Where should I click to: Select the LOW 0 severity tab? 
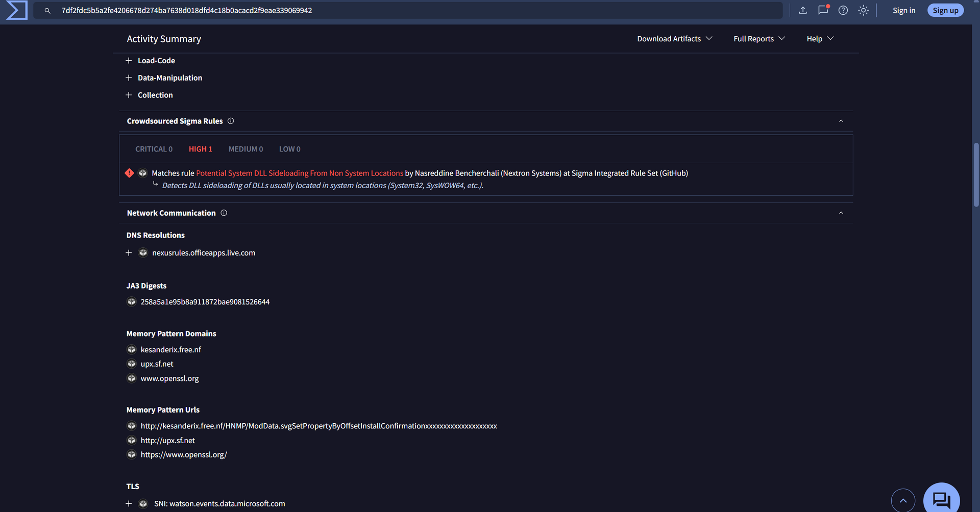290,149
